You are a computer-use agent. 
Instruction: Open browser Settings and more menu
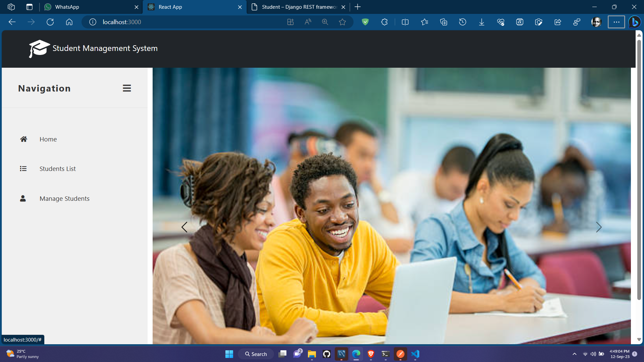point(616,22)
